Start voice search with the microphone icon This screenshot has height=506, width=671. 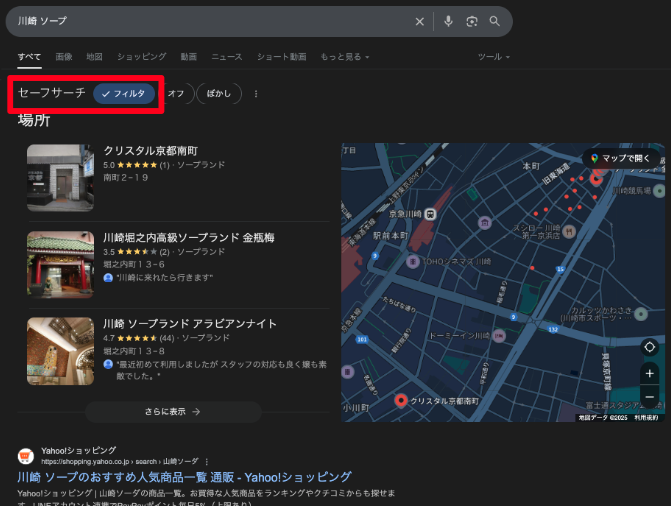(x=448, y=21)
